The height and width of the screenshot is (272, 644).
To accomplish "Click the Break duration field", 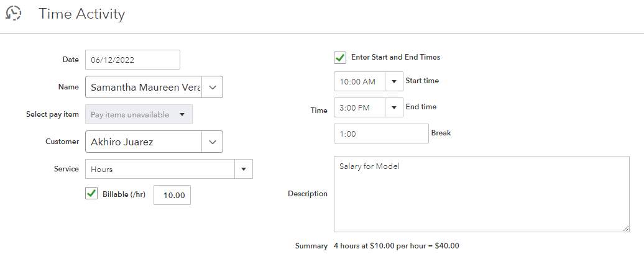I will (x=381, y=134).
